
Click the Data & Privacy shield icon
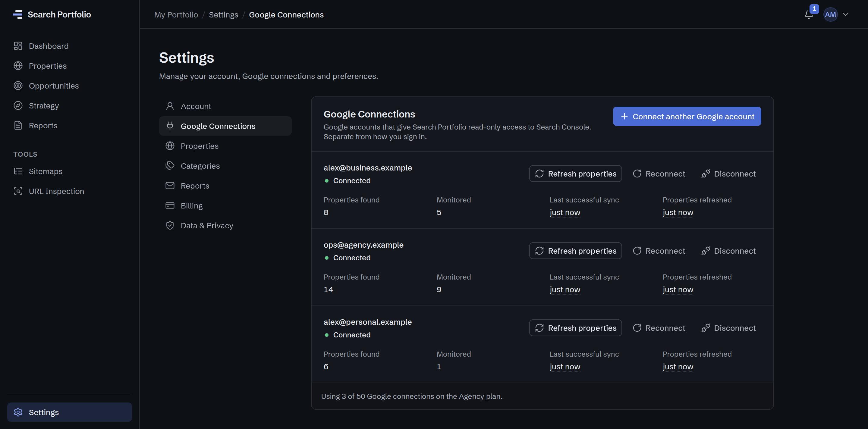(170, 225)
